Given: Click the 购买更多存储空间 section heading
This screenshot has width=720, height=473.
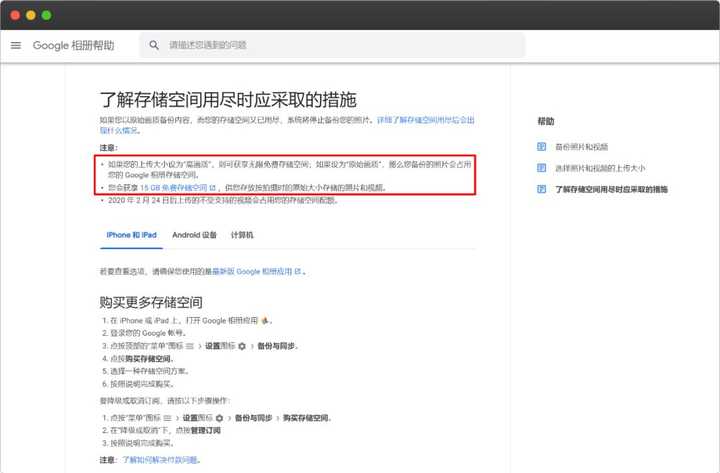Looking at the screenshot, I should coord(151,302).
